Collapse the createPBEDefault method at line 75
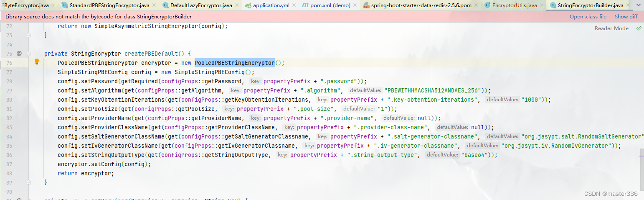 [x=29, y=54]
